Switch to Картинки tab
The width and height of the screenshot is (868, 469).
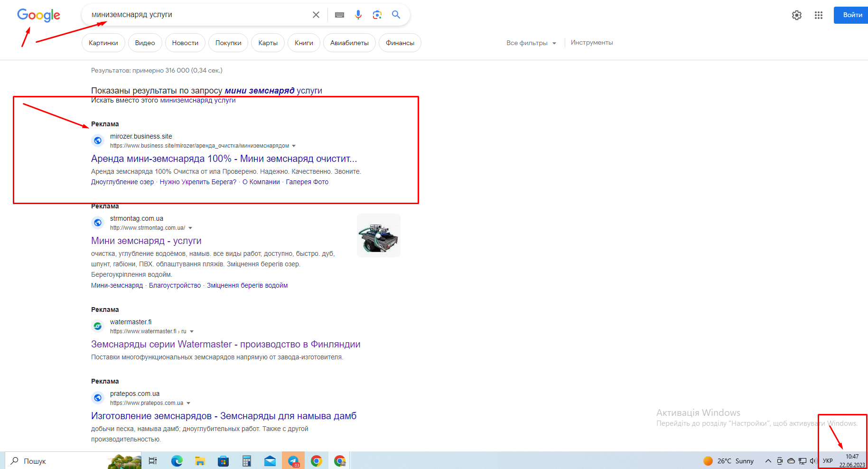[103, 43]
